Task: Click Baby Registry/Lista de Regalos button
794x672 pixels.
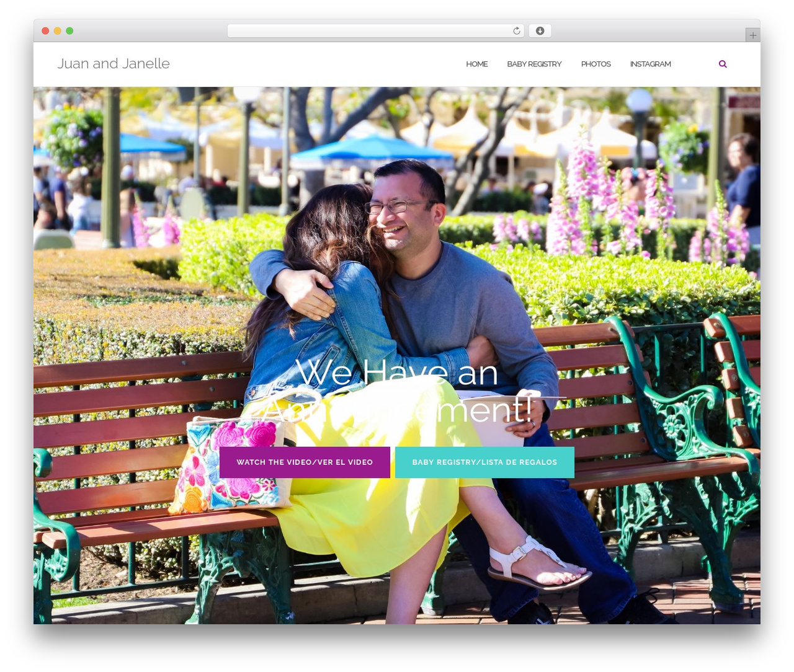Action: 484,462
